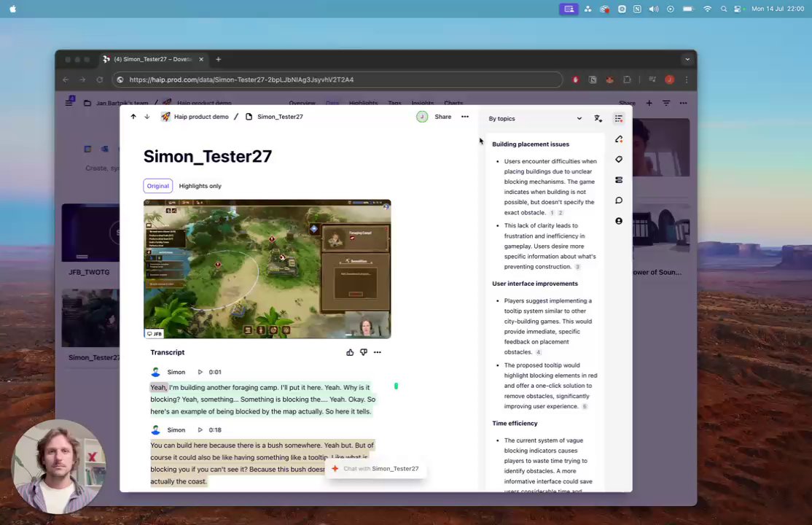Open the note's three-dot menu next to Share
The width and height of the screenshot is (812, 525).
click(465, 117)
